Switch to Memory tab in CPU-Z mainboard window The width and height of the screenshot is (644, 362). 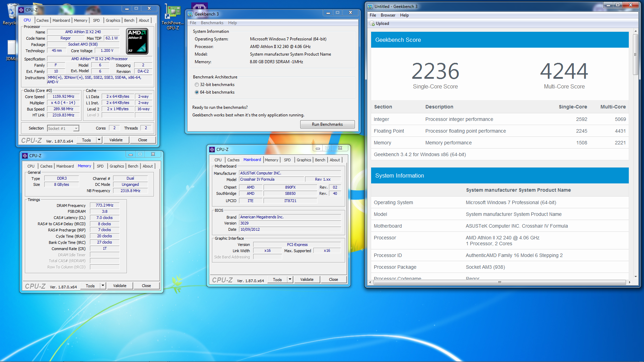(272, 160)
